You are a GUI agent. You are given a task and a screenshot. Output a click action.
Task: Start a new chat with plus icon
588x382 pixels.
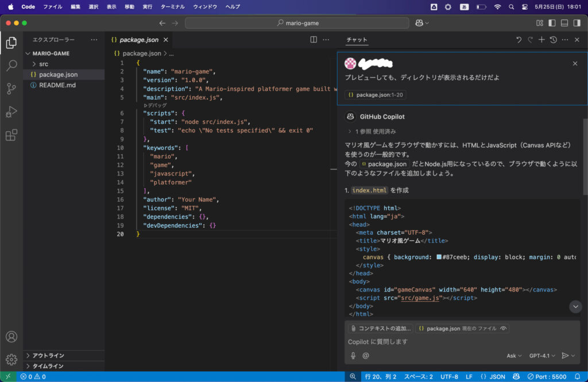click(x=541, y=40)
